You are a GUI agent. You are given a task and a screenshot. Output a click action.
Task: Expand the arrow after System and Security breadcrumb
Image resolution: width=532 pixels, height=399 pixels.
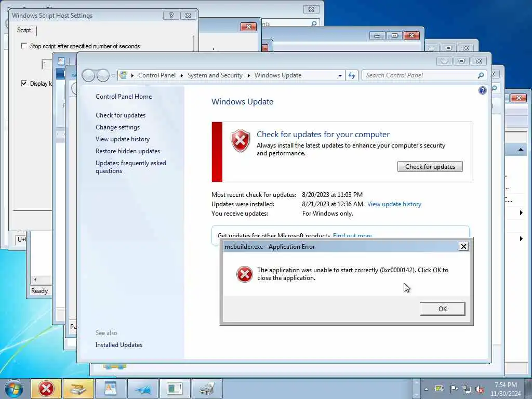(x=249, y=75)
